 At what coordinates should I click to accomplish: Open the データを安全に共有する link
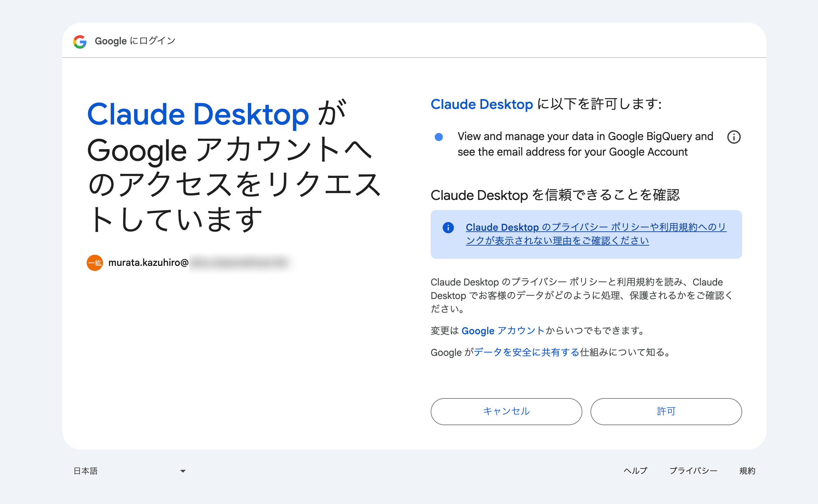pyautogui.click(x=526, y=352)
